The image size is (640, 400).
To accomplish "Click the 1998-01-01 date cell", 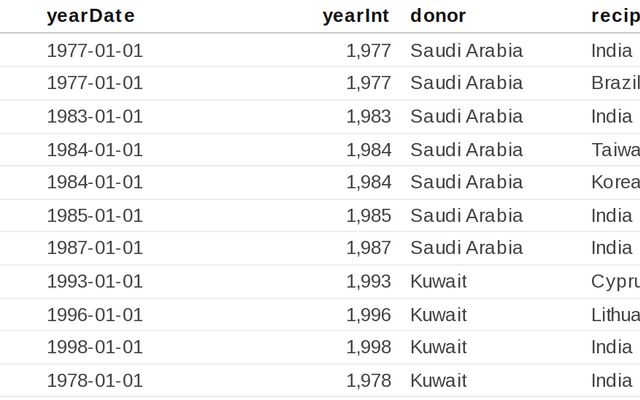I will [95, 347].
